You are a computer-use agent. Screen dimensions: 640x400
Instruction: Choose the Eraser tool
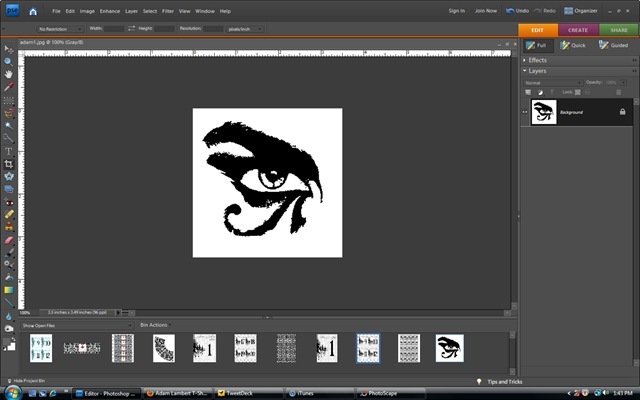pos(8,239)
